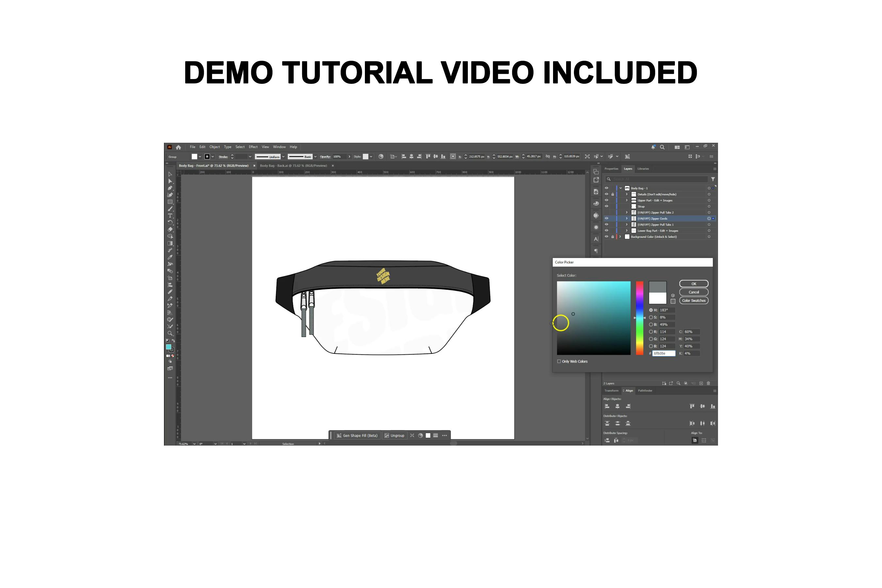
Task: Select the Zoom tool in toolbar
Action: tap(170, 333)
